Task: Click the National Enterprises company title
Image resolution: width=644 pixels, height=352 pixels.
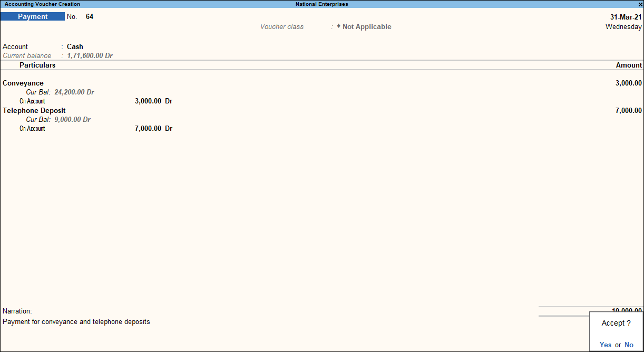Action: tap(321, 4)
